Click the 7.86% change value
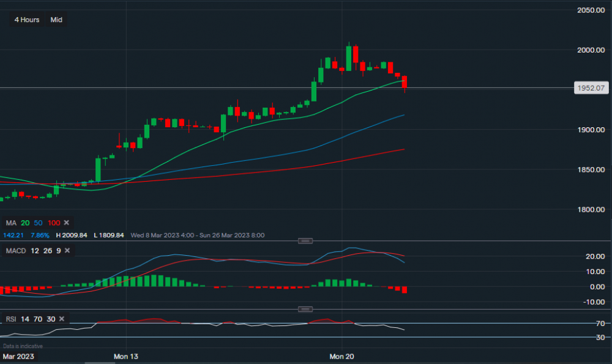Image resolution: width=612 pixels, height=364 pixels. 40,236
